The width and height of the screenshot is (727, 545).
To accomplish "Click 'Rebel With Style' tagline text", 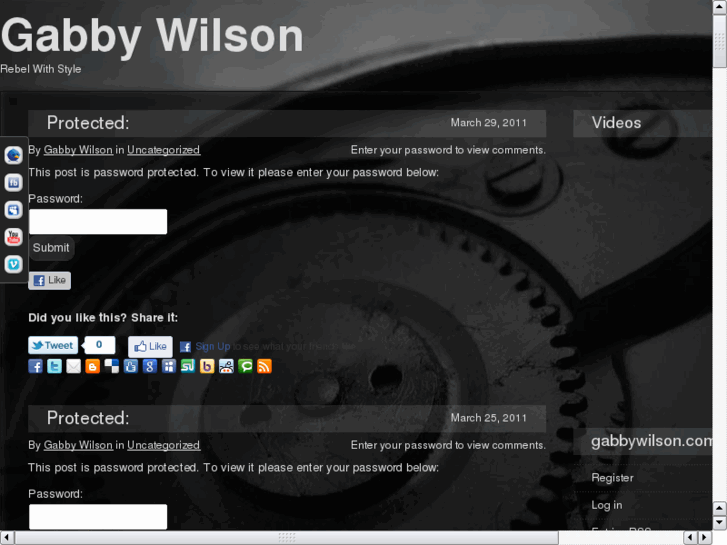I will click(41, 69).
